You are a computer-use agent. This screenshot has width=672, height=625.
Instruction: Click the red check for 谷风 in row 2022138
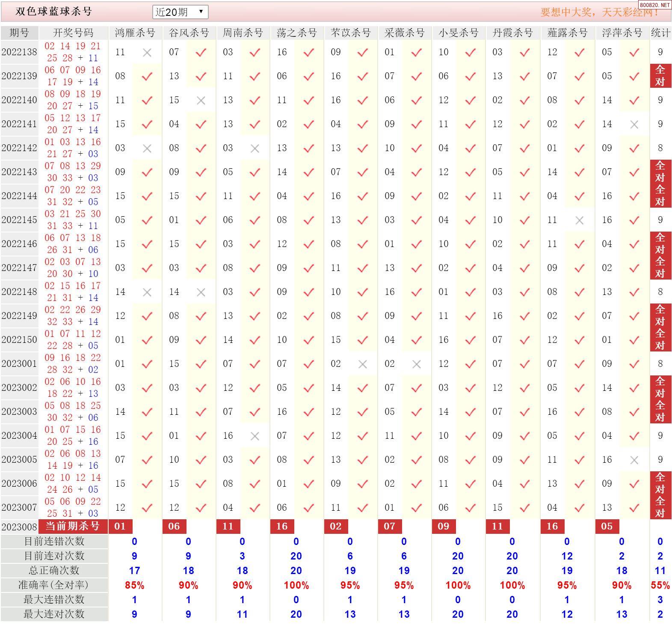(201, 53)
